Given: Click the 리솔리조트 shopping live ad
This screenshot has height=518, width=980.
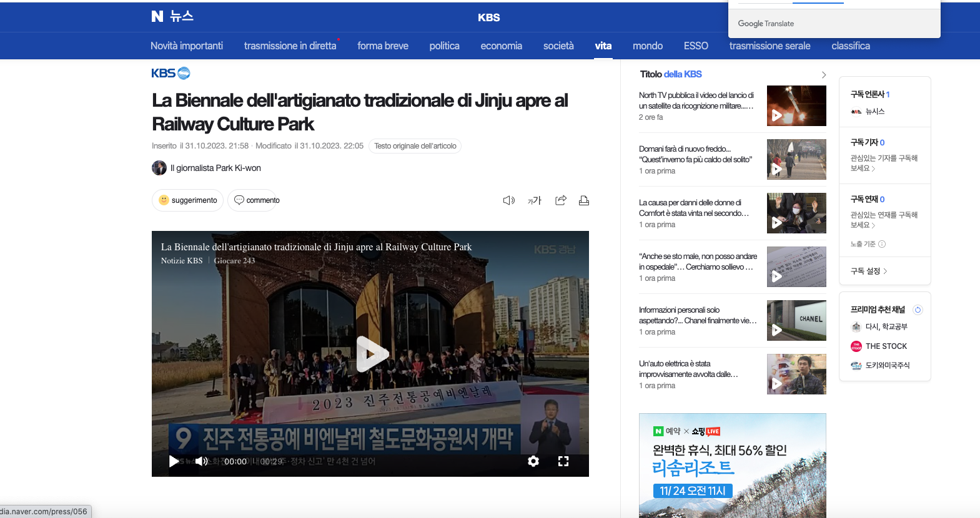Looking at the screenshot, I should click(x=733, y=466).
